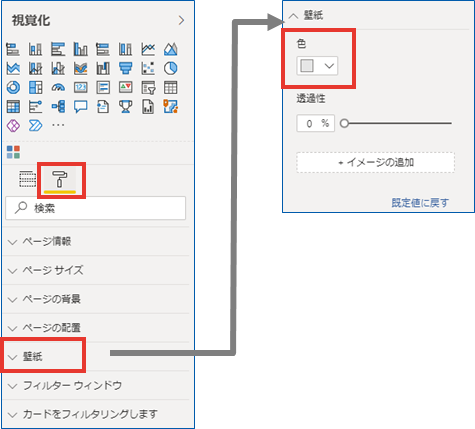Select the smart narrative visual
This screenshot has width=475, height=429.
[x=103, y=107]
